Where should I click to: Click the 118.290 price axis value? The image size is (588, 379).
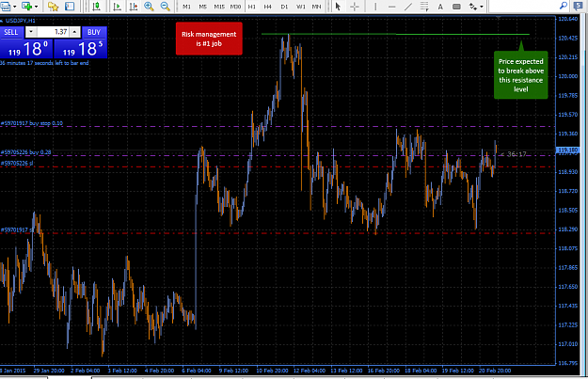pos(567,229)
